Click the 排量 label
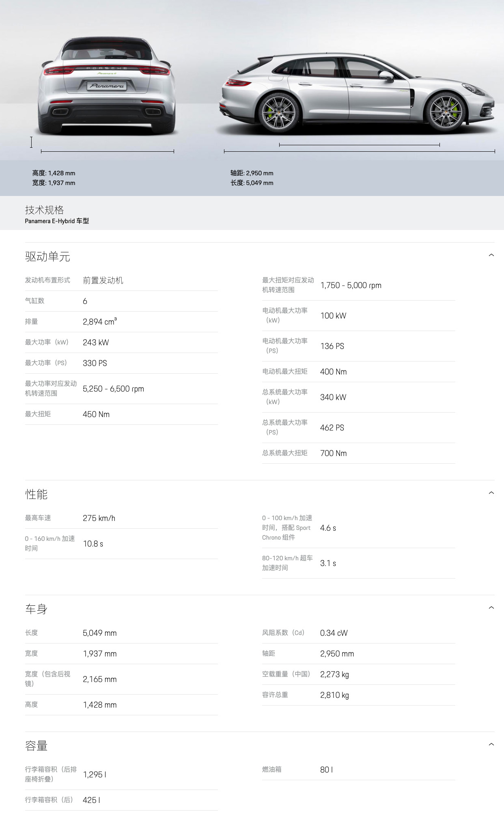 click(x=31, y=321)
